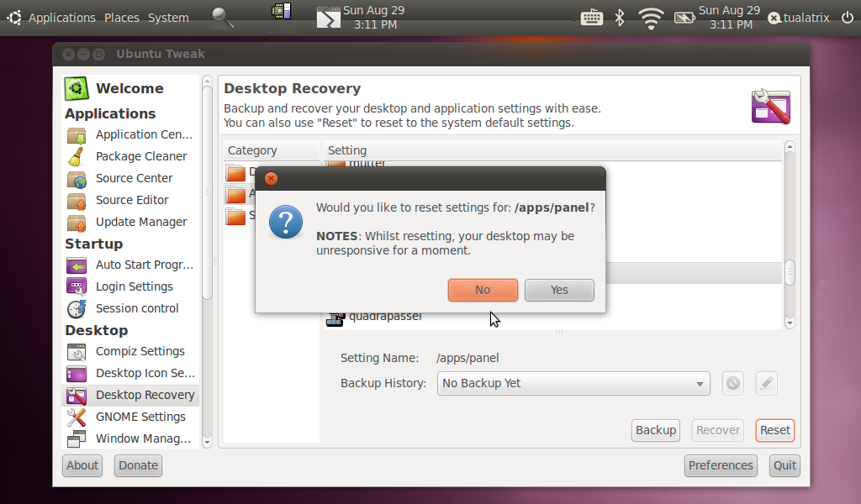Open Source Editor in sidebar
Viewport: 861px width, 504px height.
[130, 200]
